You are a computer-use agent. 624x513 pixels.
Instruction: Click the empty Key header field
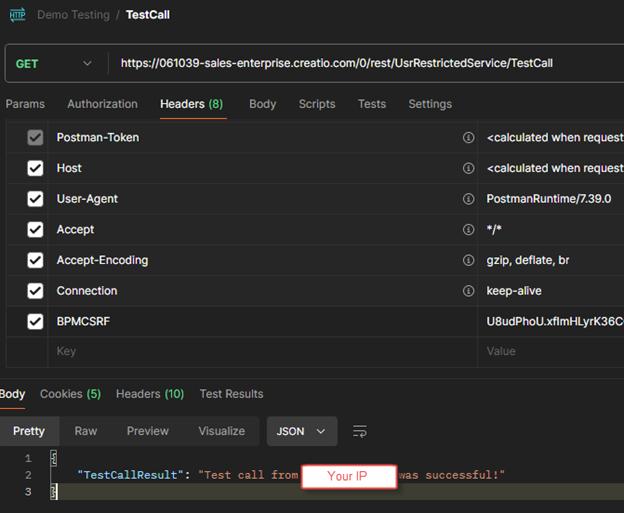[250, 352]
